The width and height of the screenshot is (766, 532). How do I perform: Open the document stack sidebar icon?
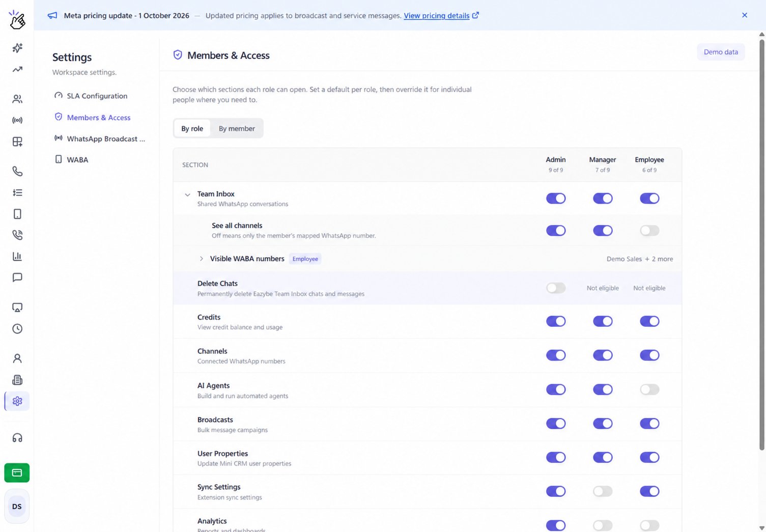point(17,380)
